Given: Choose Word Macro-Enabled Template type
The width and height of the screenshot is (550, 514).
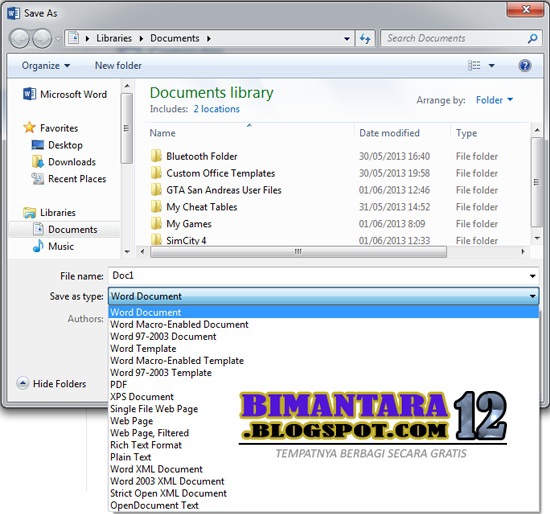Looking at the screenshot, I should click(x=323, y=360).
